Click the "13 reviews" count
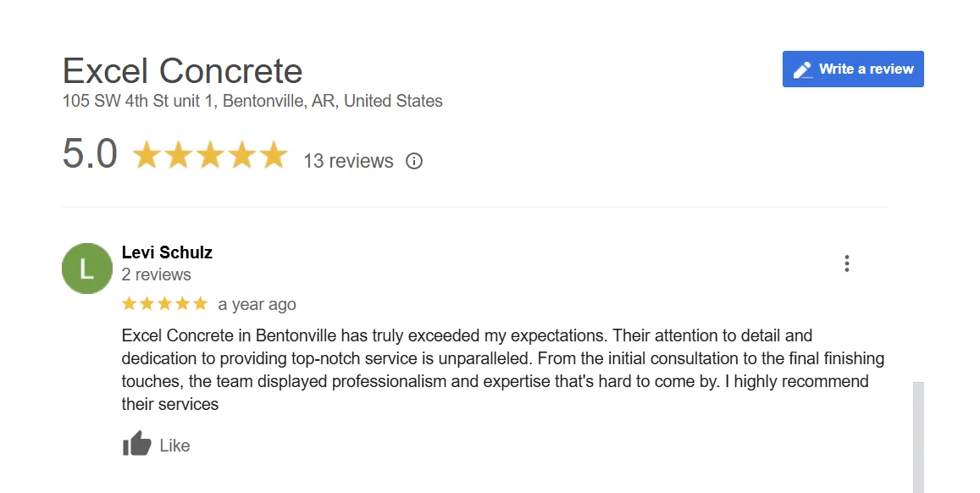The image size is (980, 493). click(x=348, y=161)
